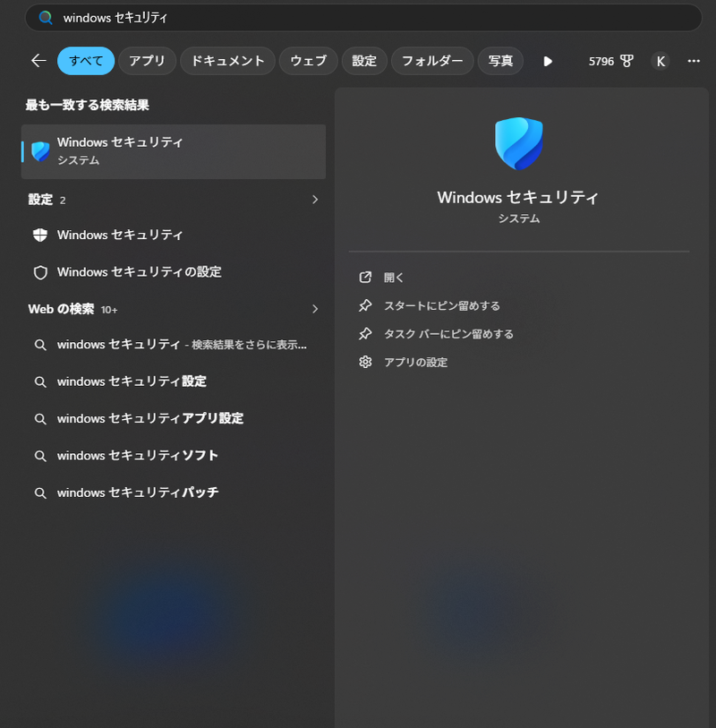Click the blue shield icon in best match

pyautogui.click(x=40, y=151)
